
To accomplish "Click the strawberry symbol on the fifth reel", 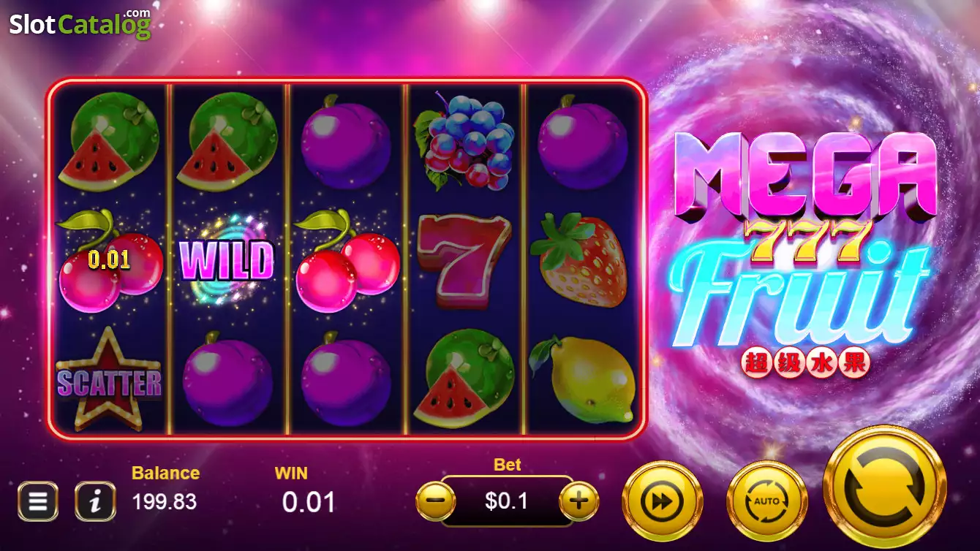I will 581,261.
